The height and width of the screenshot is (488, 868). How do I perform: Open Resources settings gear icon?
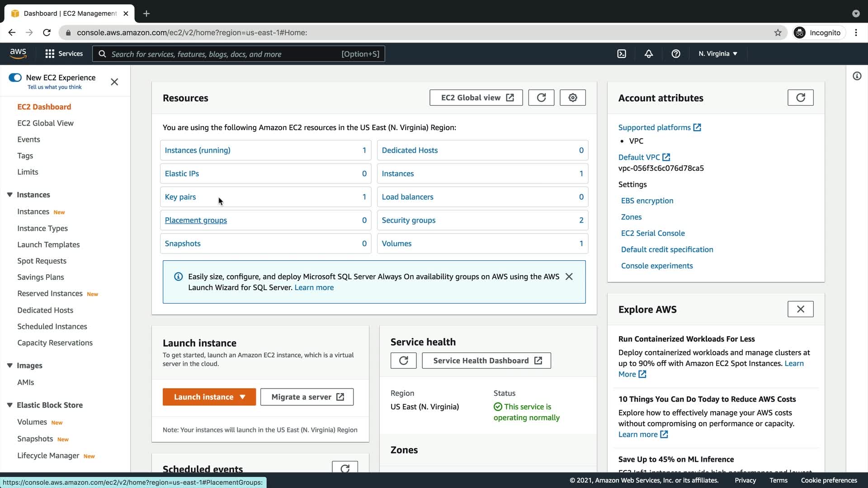[573, 98]
